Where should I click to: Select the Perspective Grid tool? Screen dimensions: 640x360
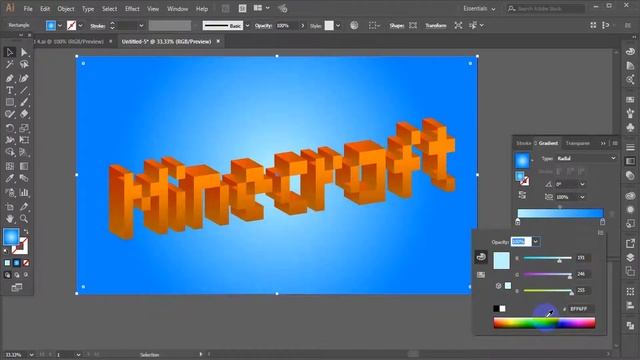coord(24,152)
